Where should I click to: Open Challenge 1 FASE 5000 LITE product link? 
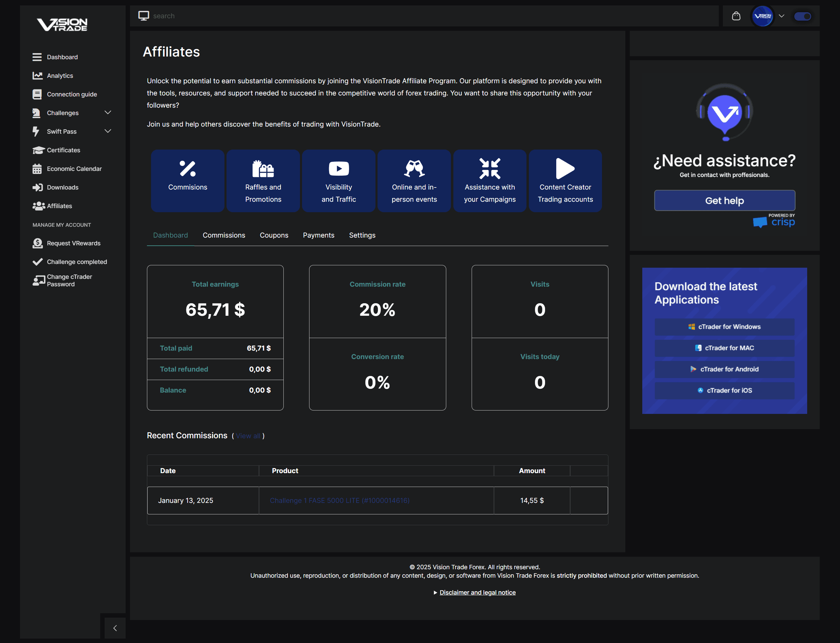[340, 501]
